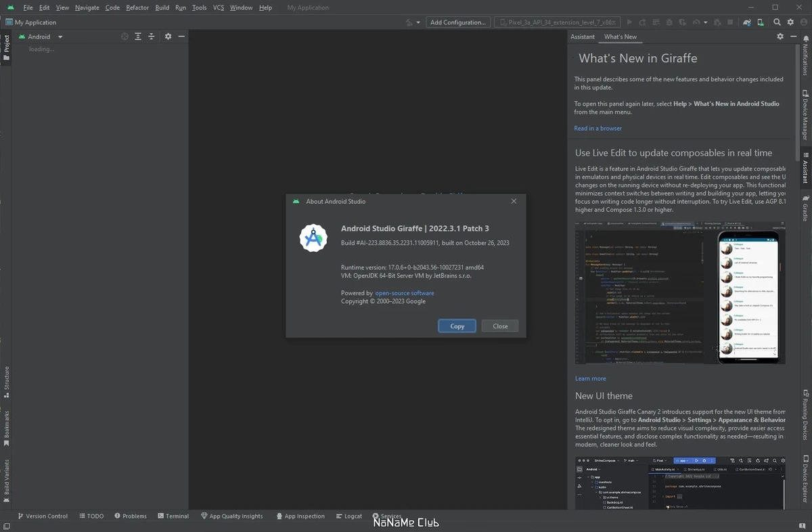The width and height of the screenshot is (812, 532).
Task: Open the Version Control tool window
Action: pyautogui.click(x=43, y=516)
